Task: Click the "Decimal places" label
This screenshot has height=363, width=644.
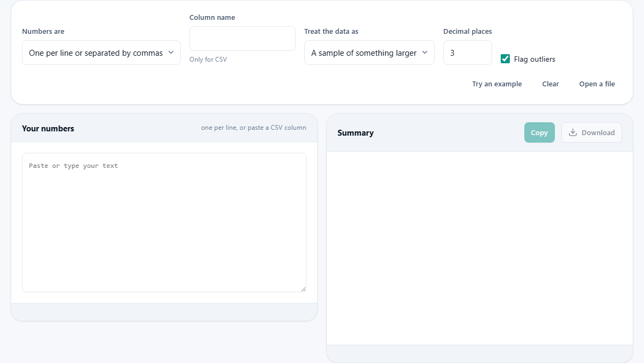Action: click(x=467, y=31)
